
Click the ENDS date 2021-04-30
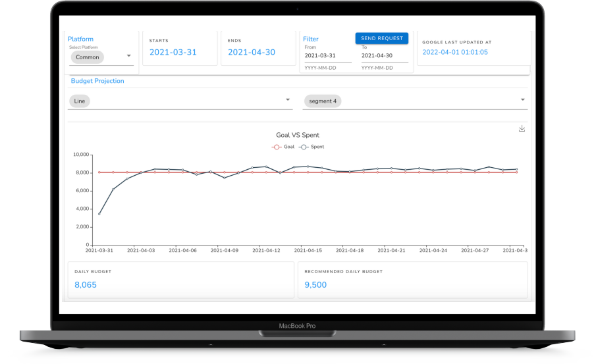252,52
